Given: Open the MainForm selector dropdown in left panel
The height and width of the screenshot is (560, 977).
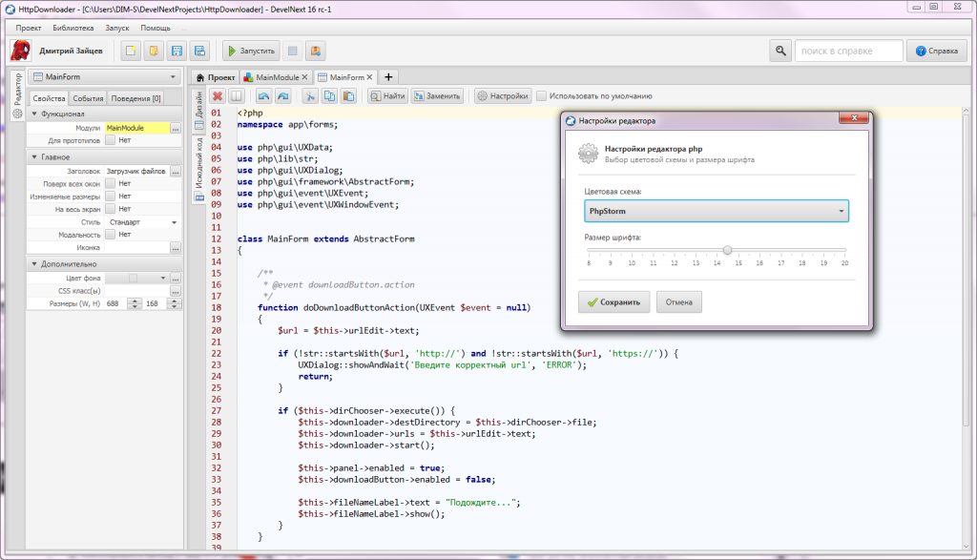Looking at the screenshot, I should point(104,77).
